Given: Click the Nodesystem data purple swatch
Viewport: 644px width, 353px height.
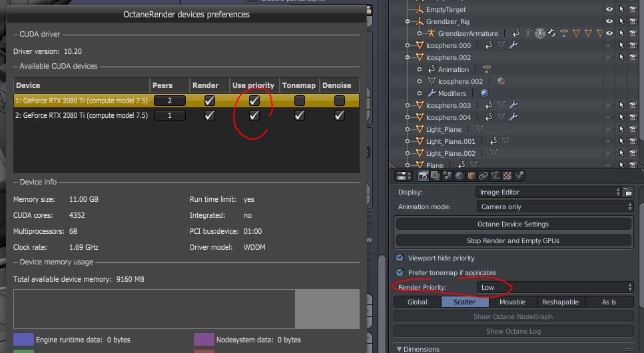Looking at the screenshot, I should (x=204, y=340).
